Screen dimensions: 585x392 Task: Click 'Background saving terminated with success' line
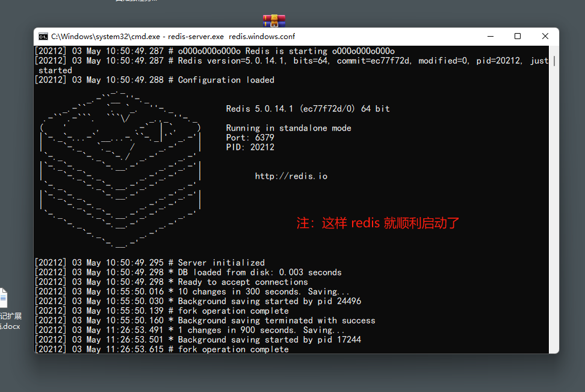click(205, 320)
